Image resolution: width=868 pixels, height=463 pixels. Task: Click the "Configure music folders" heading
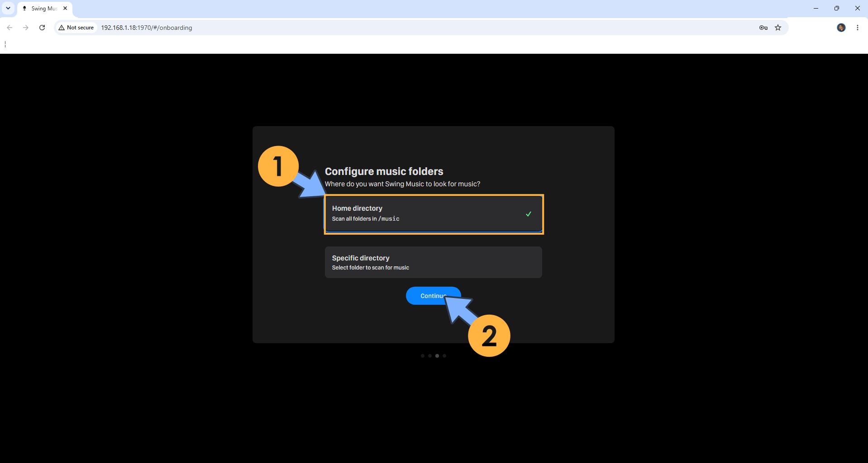coord(384,171)
